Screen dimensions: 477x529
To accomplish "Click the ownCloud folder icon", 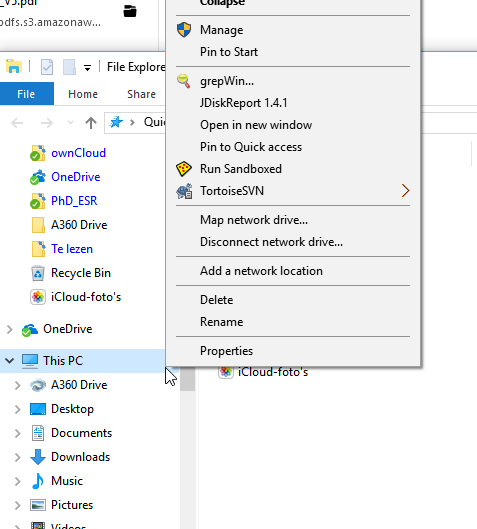I will pos(38,153).
